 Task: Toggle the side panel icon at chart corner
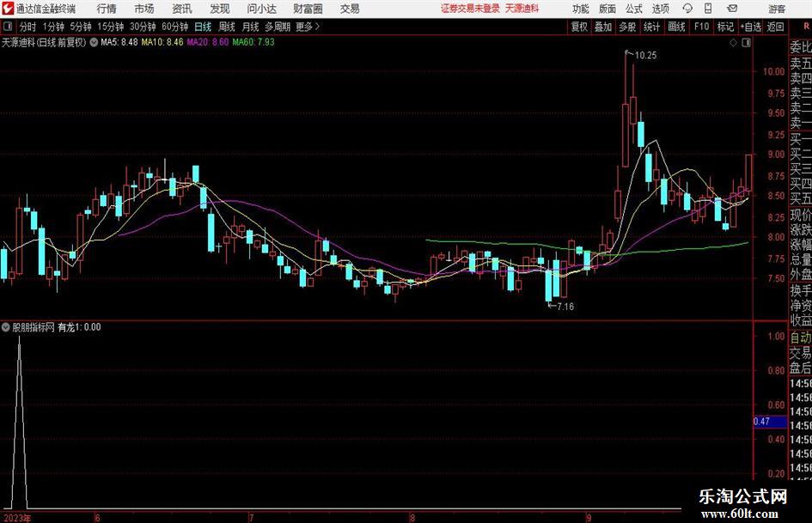pos(746,43)
